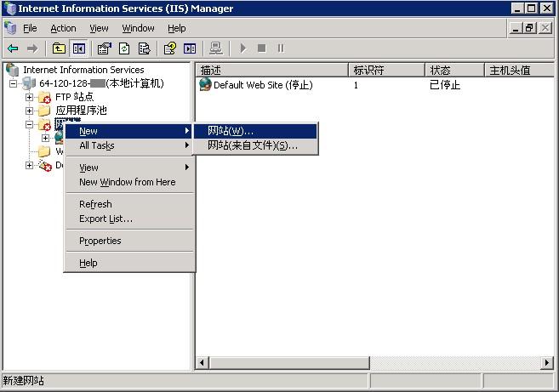Toggle the Show/Hide Console Tree icon

coord(78,49)
